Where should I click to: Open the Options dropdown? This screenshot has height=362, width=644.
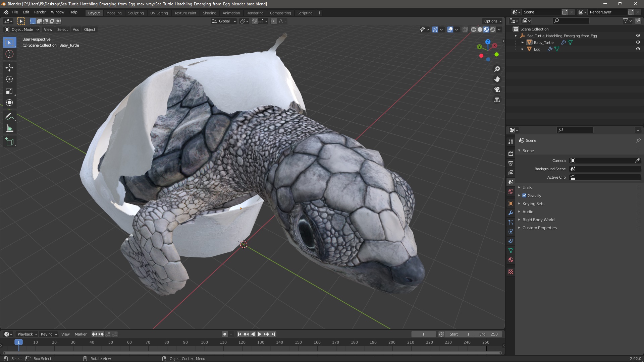coord(493,21)
